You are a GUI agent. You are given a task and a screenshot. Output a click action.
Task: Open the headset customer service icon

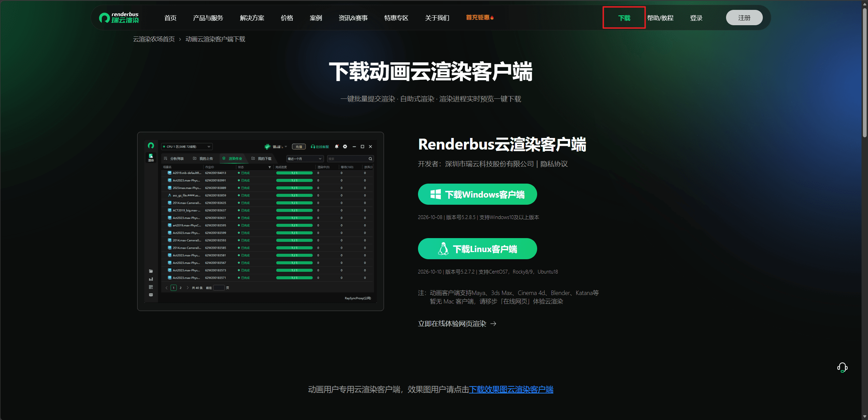pyautogui.click(x=842, y=368)
